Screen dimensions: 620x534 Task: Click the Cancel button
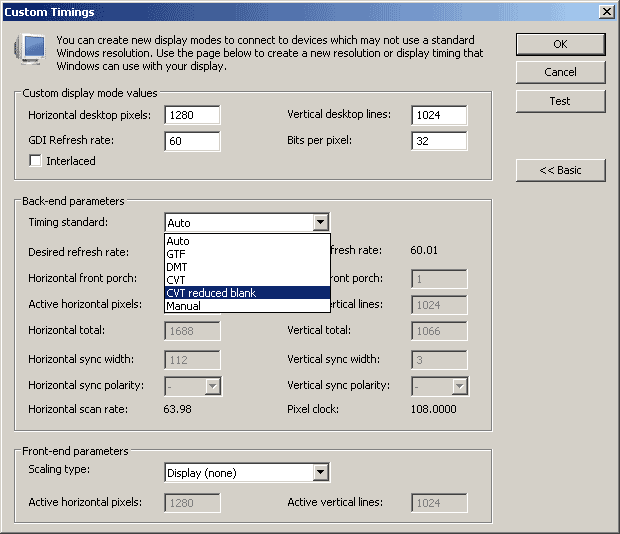click(x=561, y=72)
